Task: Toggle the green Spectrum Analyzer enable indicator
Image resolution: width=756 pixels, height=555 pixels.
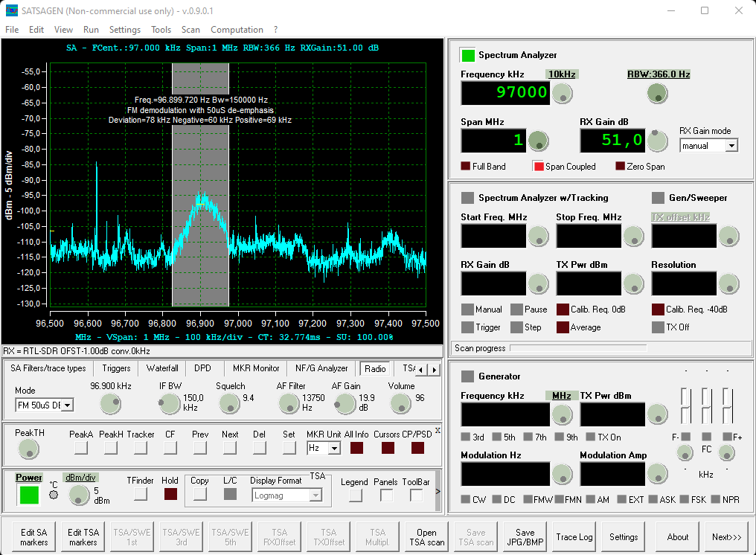Action: (468, 55)
